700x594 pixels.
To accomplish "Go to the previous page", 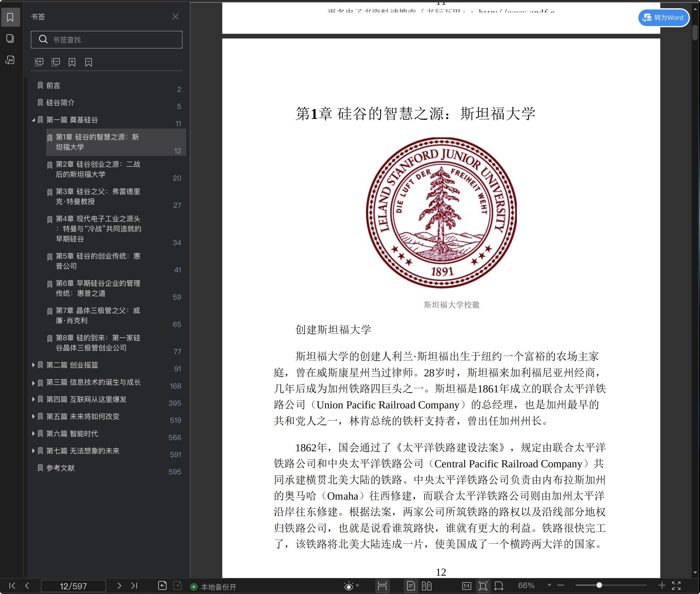I will (27, 586).
